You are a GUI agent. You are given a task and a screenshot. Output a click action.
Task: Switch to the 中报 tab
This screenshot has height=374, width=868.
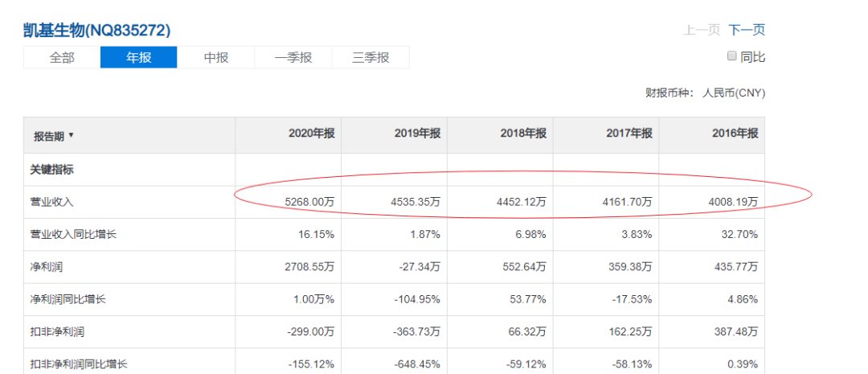pyautogui.click(x=216, y=57)
